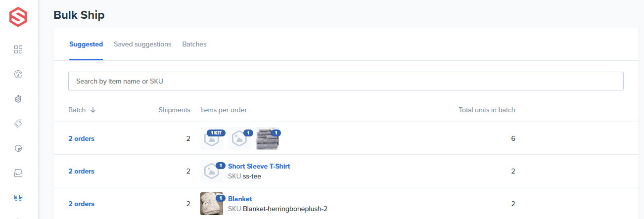Click the gray towels product thumbnail
The height and width of the screenshot is (219, 644).
pos(267,139)
